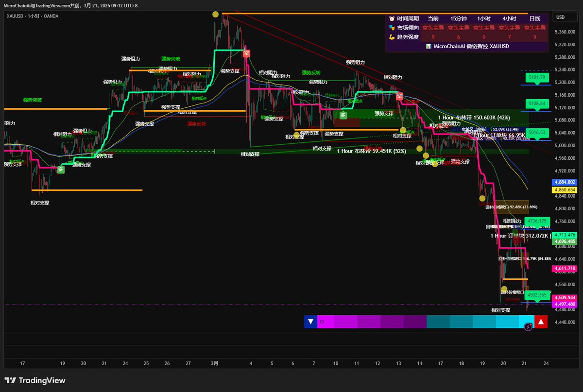Click the 27 date on the time axis

(188, 363)
